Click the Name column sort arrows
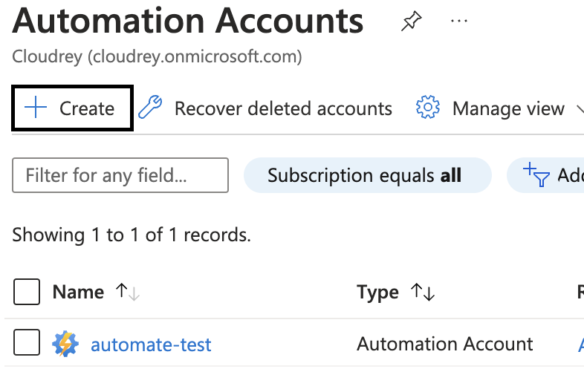 pos(127,292)
